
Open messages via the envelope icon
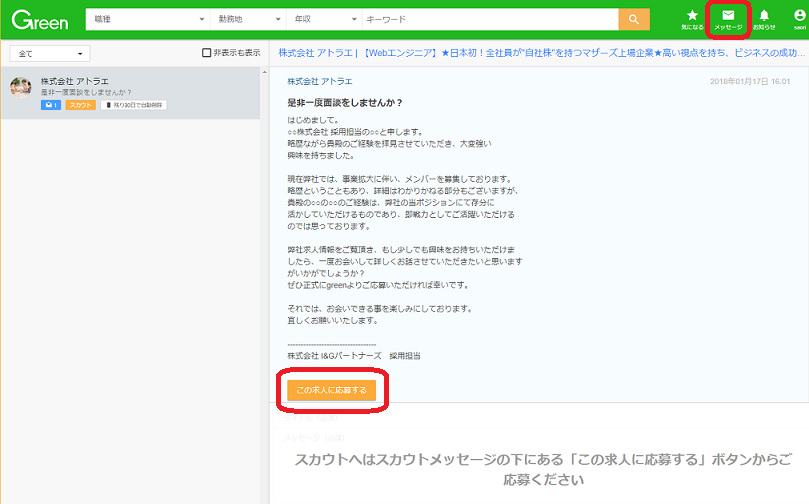(728, 19)
